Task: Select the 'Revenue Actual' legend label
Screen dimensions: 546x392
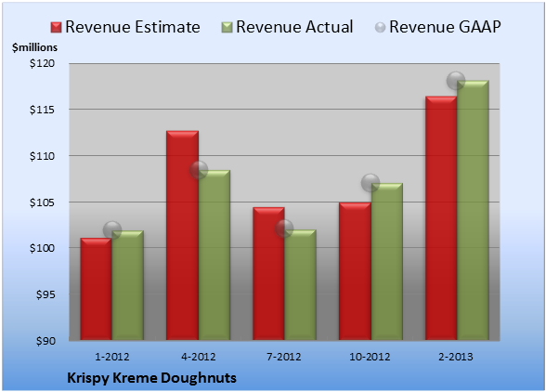Action: coord(294,27)
